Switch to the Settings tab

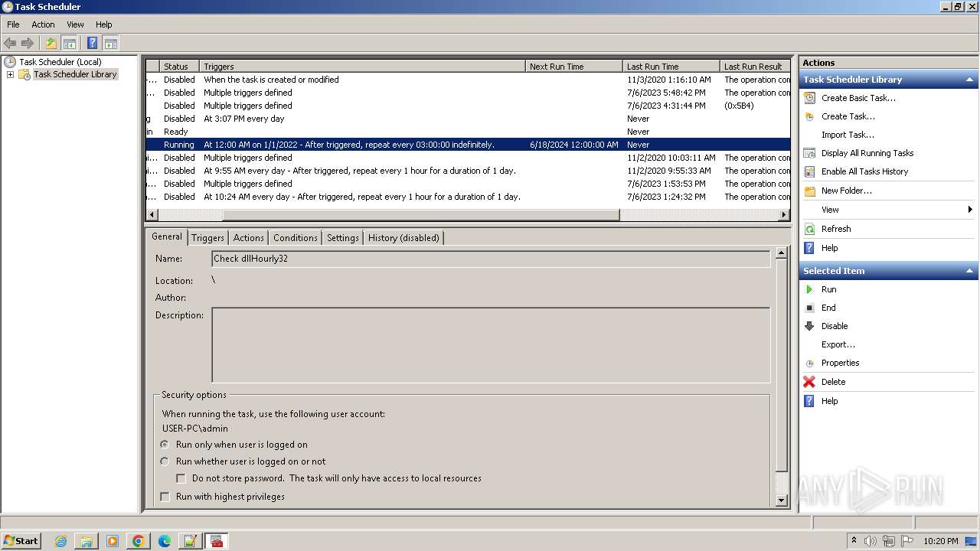pyautogui.click(x=342, y=238)
